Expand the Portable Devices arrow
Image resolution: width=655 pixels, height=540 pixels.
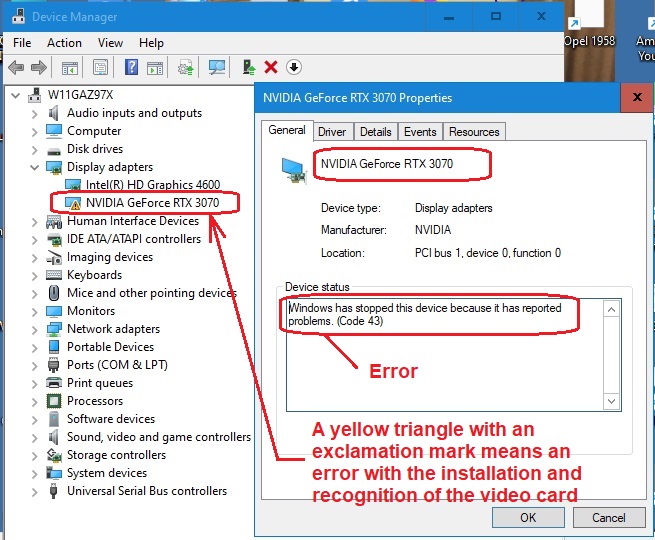coord(35,347)
